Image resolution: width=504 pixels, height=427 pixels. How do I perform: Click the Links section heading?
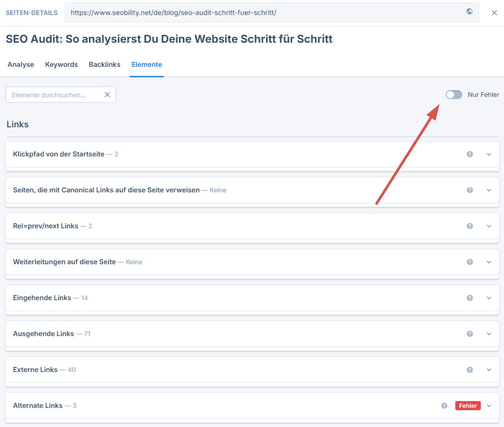[x=18, y=124]
